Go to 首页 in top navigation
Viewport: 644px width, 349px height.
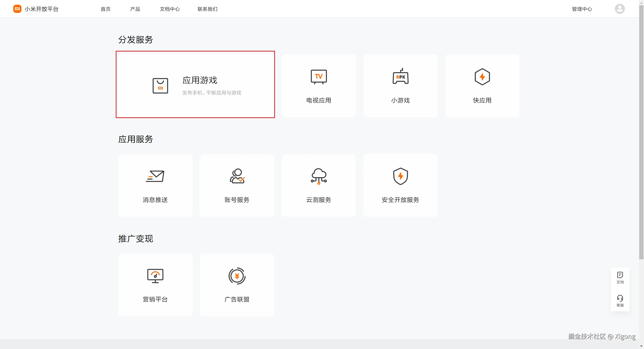(106, 9)
